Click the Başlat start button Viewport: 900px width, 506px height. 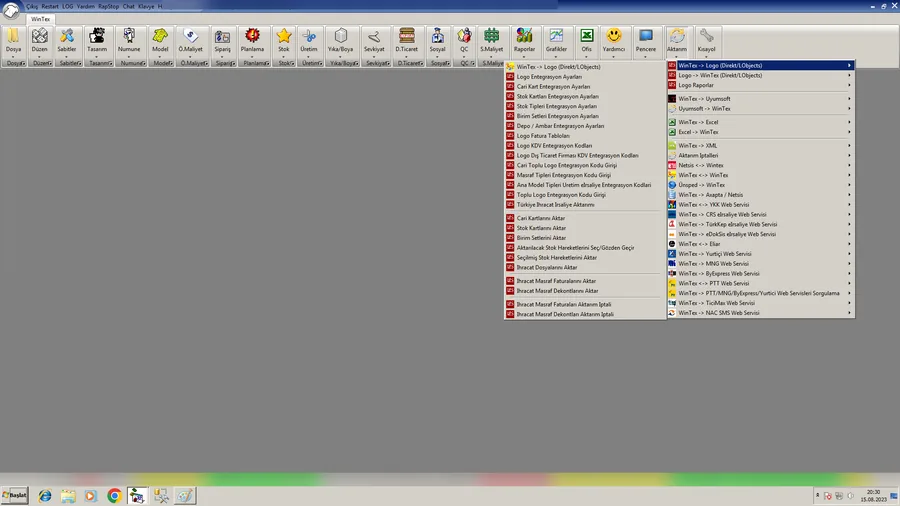tap(14, 495)
